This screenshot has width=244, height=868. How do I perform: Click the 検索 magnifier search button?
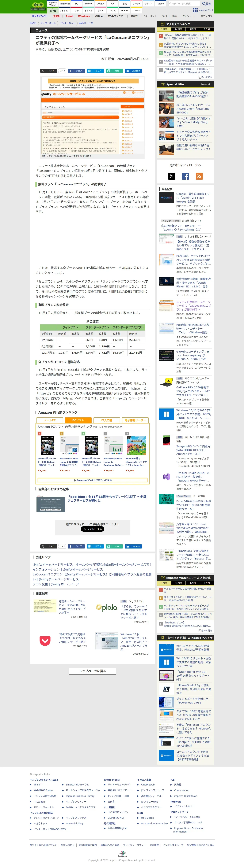(x=206, y=4)
